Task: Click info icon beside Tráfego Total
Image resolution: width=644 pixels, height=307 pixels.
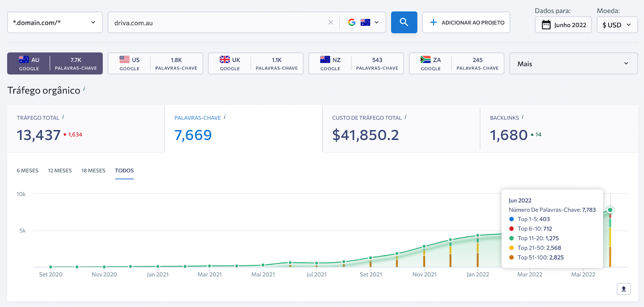Action: pos(63,117)
